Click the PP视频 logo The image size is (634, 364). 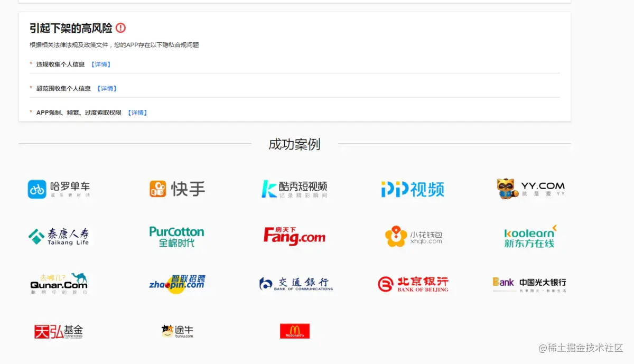point(412,189)
